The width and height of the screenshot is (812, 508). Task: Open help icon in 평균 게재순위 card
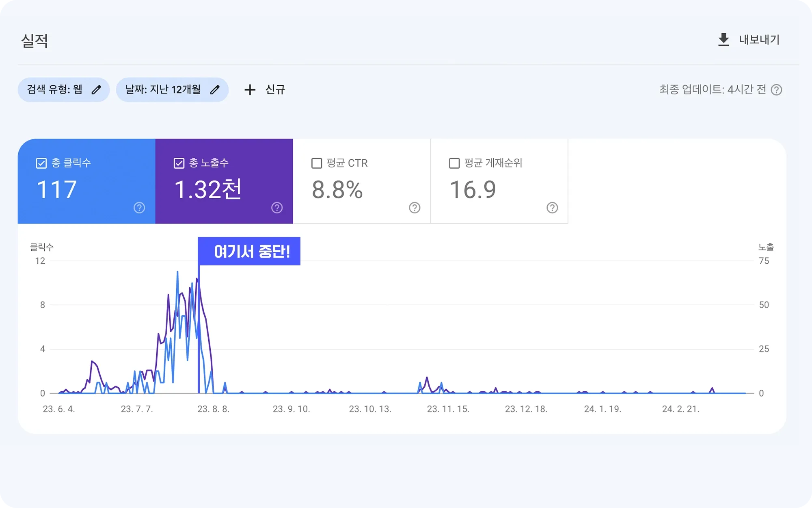pos(552,208)
